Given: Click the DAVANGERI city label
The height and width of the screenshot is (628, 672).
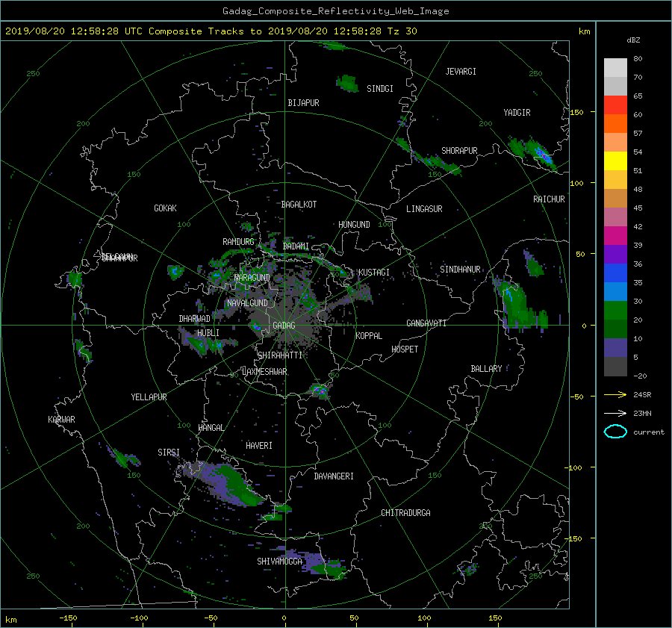Looking at the screenshot, I should point(334,476).
